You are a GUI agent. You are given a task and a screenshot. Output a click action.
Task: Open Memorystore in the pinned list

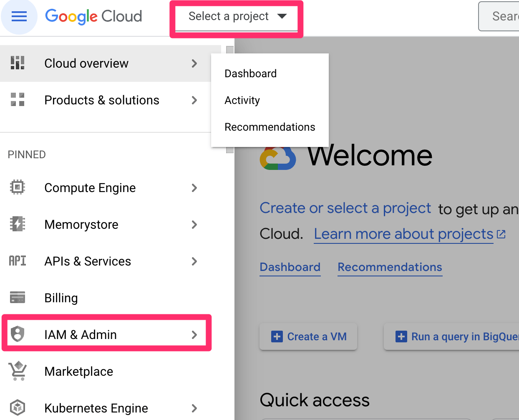click(111, 225)
